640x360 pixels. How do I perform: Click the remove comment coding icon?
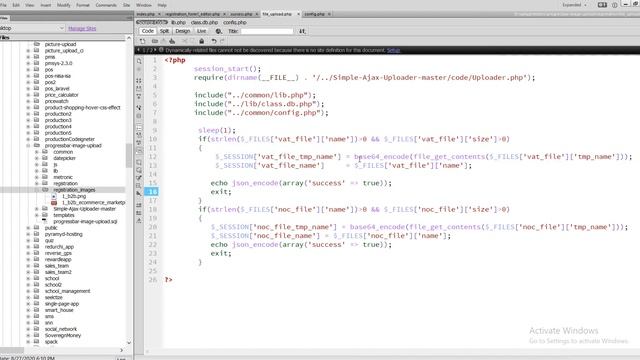(x=139, y=170)
